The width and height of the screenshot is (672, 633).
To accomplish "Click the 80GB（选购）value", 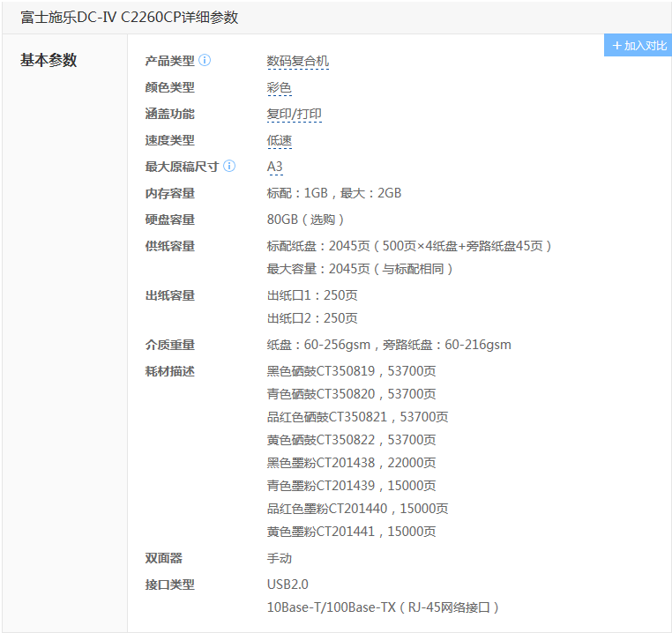I will point(306,220).
